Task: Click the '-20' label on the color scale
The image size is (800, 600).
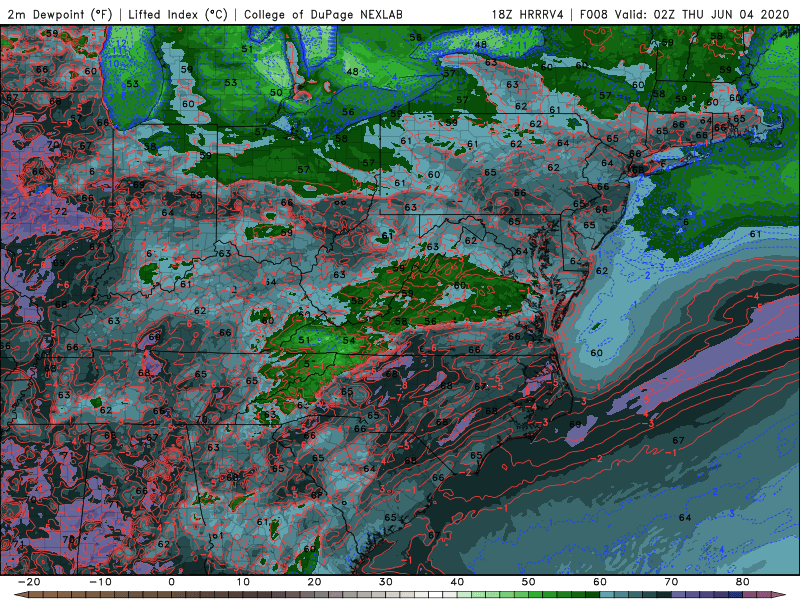Action: tap(29, 582)
